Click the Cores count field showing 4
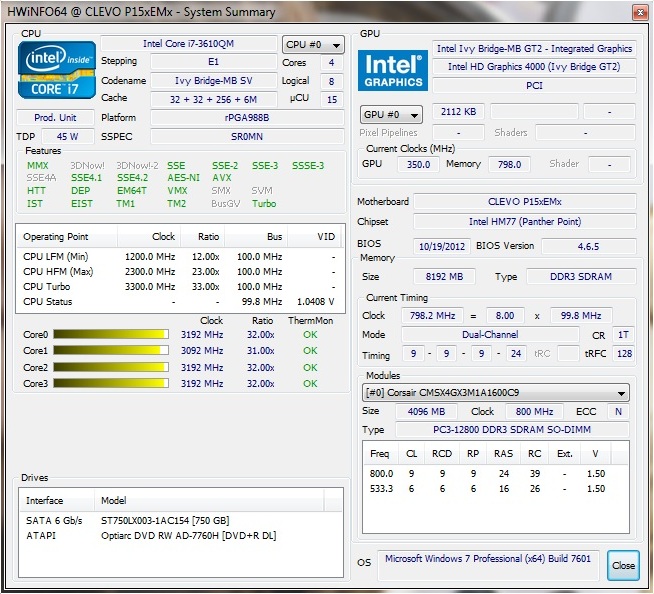The width and height of the screenshot is (654, 594). [332, 63]
